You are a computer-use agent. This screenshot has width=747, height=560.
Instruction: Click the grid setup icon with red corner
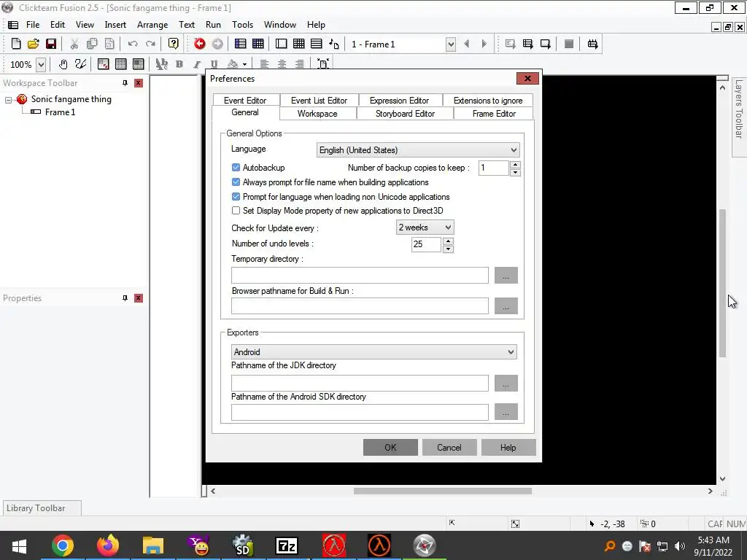pyautogui.click(x=103, y=64)
